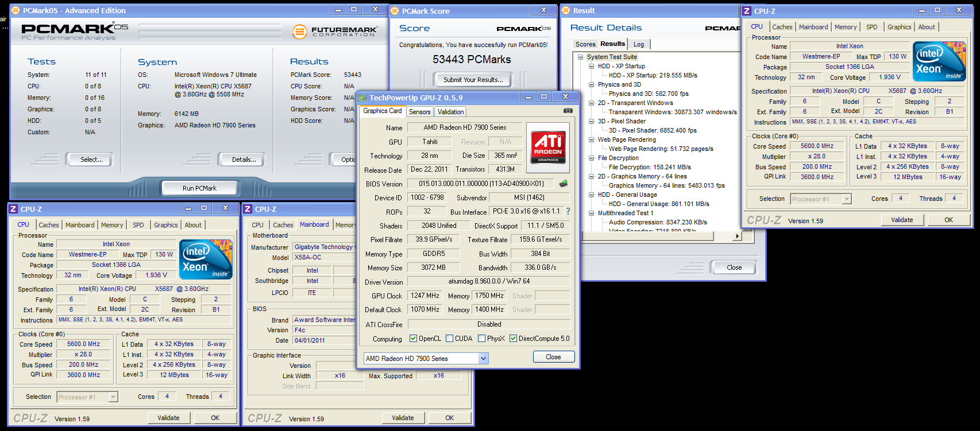Viewport: 980px width, 431px height.
Task: Click 'Audio Compression: 8347.230 KB/s' result row
Action: pos(658,222)
